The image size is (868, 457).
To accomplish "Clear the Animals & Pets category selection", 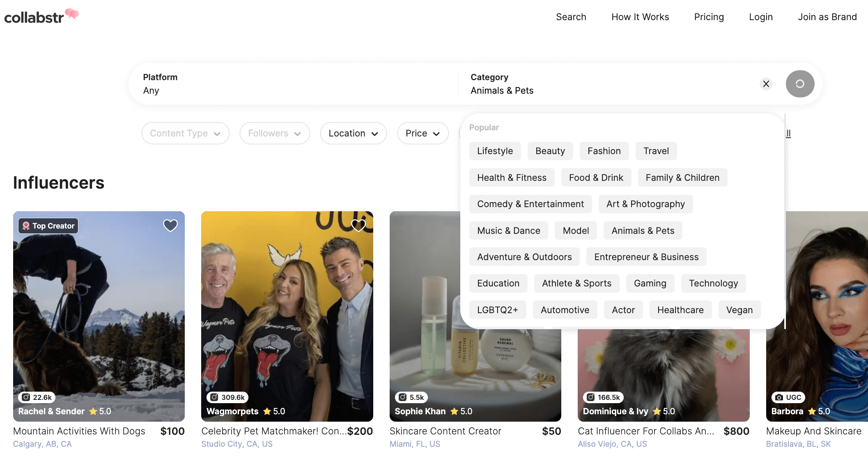I will [766, 84].
